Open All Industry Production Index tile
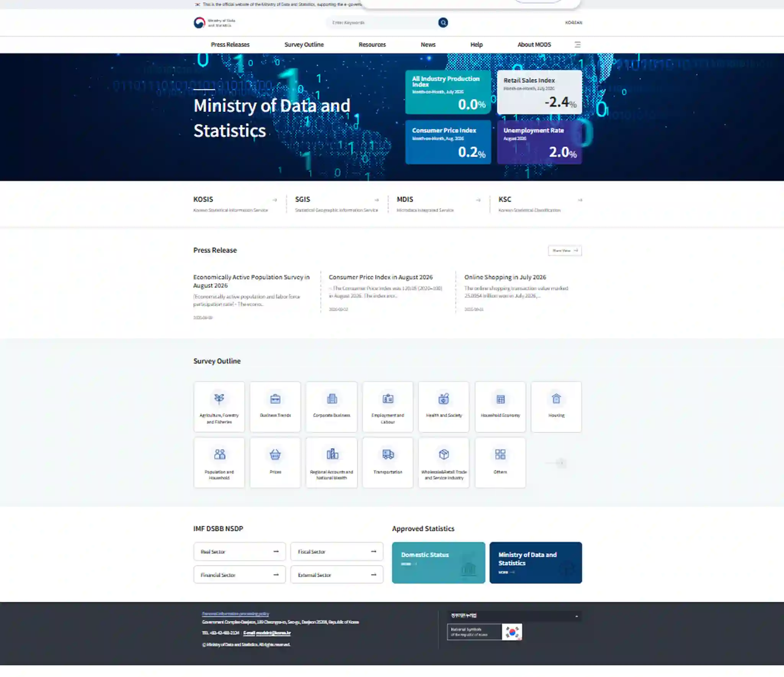 448,92
